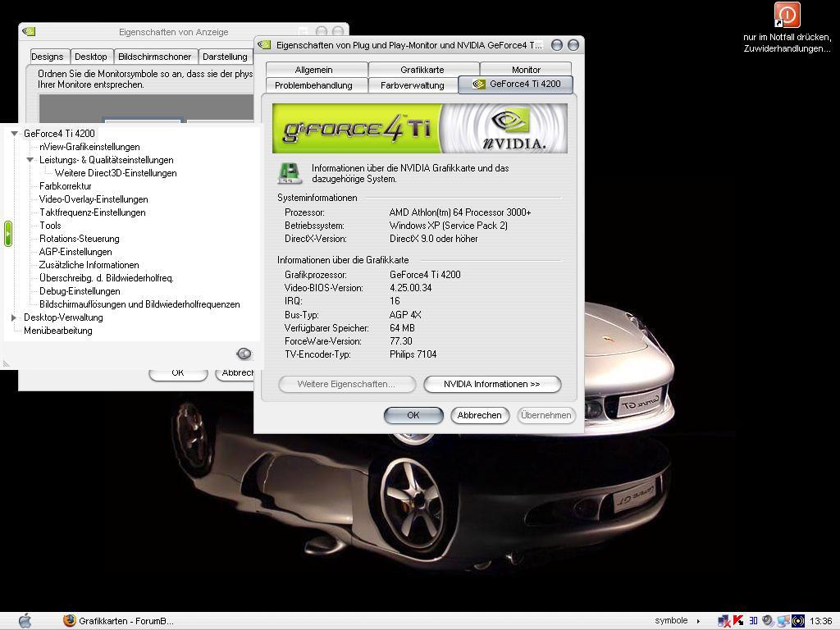Click NVIDIA icon in Plug und Play-Monitor title bar
This screenshot has width=840, height=630.
point(264,45)
